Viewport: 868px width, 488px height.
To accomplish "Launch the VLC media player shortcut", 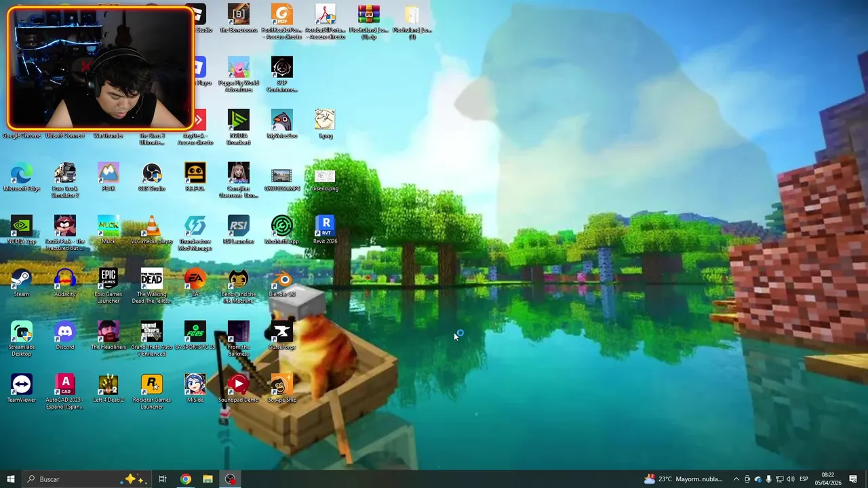I will point(152,230).
